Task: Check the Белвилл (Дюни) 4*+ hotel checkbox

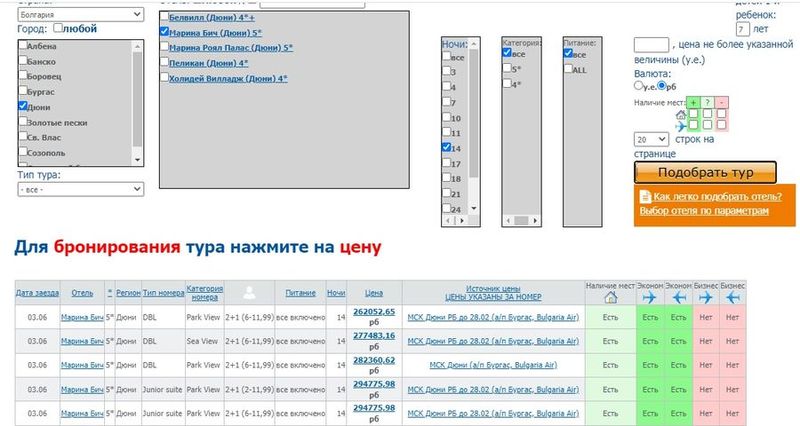Action: (164, 16)
